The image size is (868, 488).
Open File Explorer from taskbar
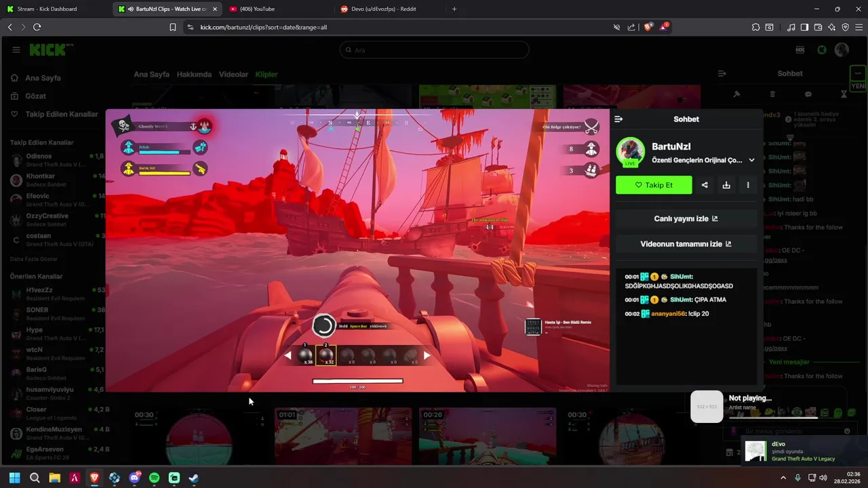click(54, 478)
